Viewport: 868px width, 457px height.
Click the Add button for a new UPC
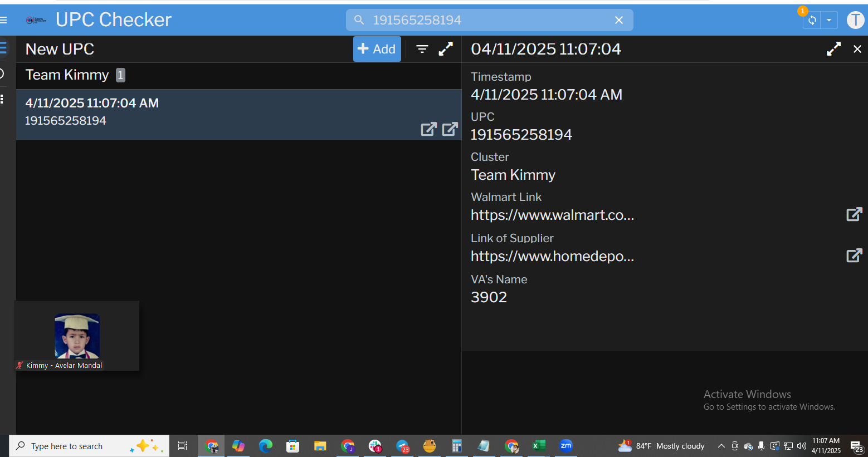coord(377,49)
